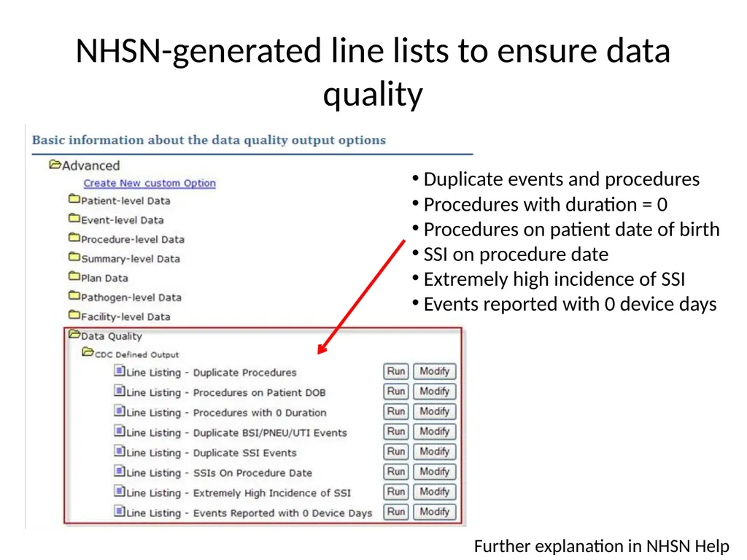Image resolution: width=747 pixels, height=560 pixels.
Task: Modify the Duplicate Procedures line listing
Action: (x=435, y=371)
